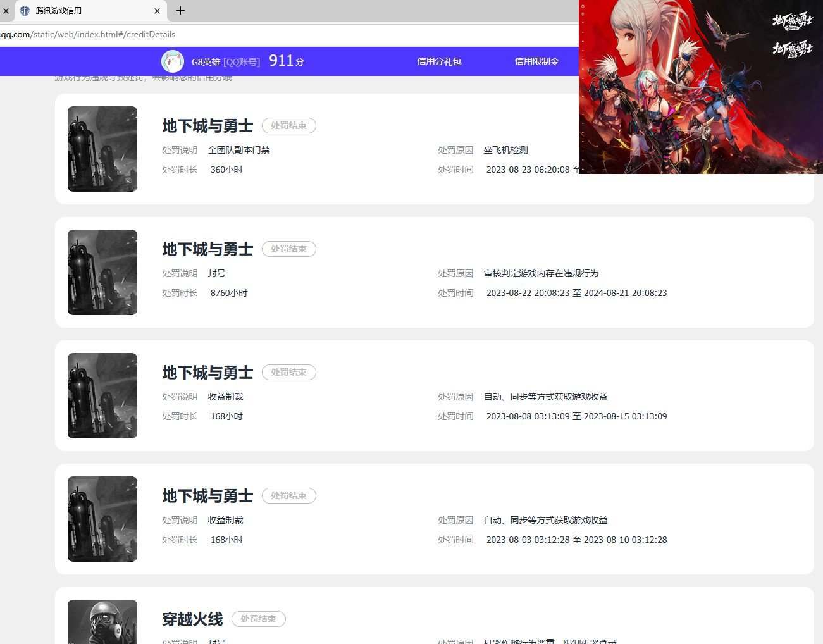Viewport: 823px width, 644px height.
Task: Click 地下城与勇士 title in the 2023-08-08 card
Action: coord(207,373)
